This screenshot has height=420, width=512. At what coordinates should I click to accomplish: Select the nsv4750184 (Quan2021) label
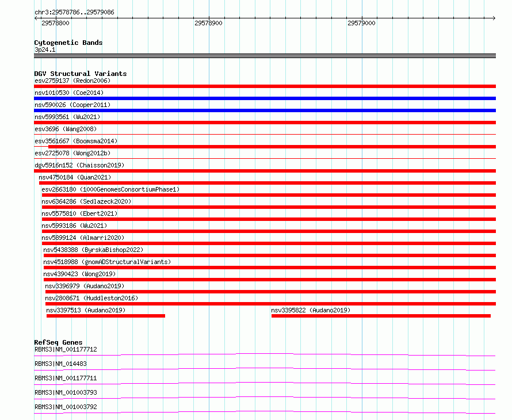pyautogui.click(x=75, y=177)
